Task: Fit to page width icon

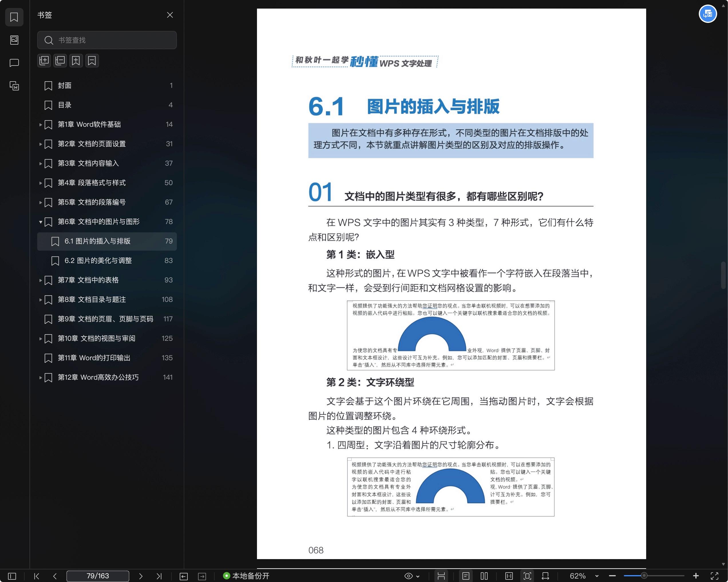Action: pyautogui.click(x=545, y=576)
